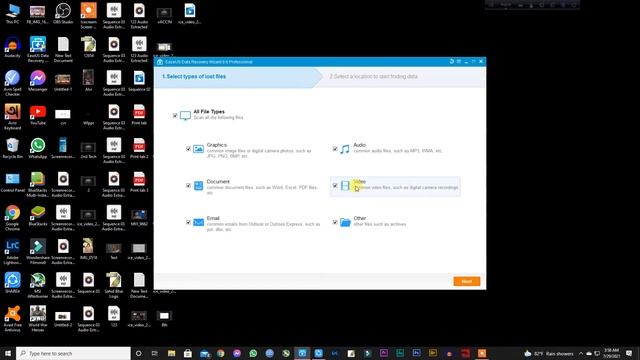This screenshot has width=640, height=360.
Task: Open the notification center
Action: [x=629, y=353]
